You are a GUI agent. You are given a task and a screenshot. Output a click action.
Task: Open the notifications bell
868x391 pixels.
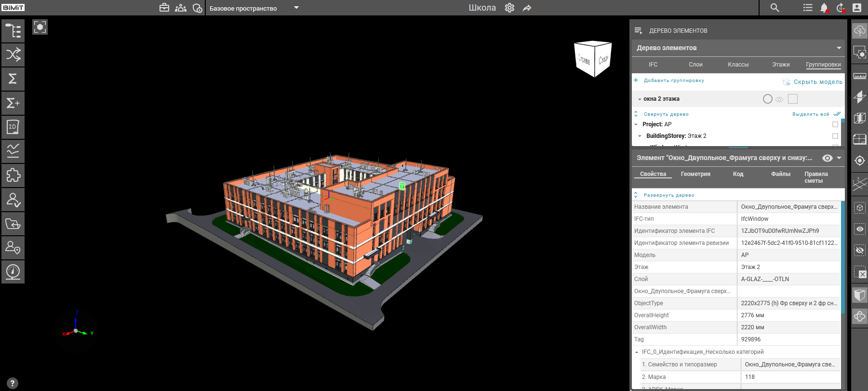pos(824,8)
